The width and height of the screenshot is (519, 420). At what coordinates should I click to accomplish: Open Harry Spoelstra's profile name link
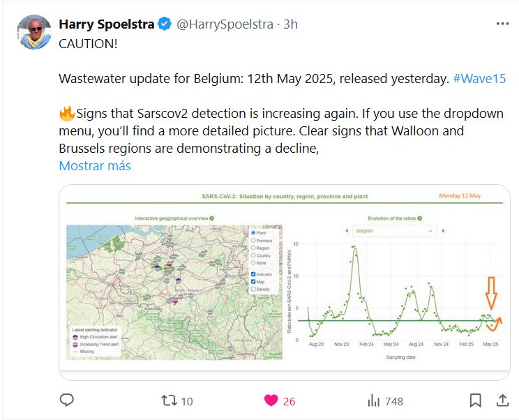pos(106,24)
